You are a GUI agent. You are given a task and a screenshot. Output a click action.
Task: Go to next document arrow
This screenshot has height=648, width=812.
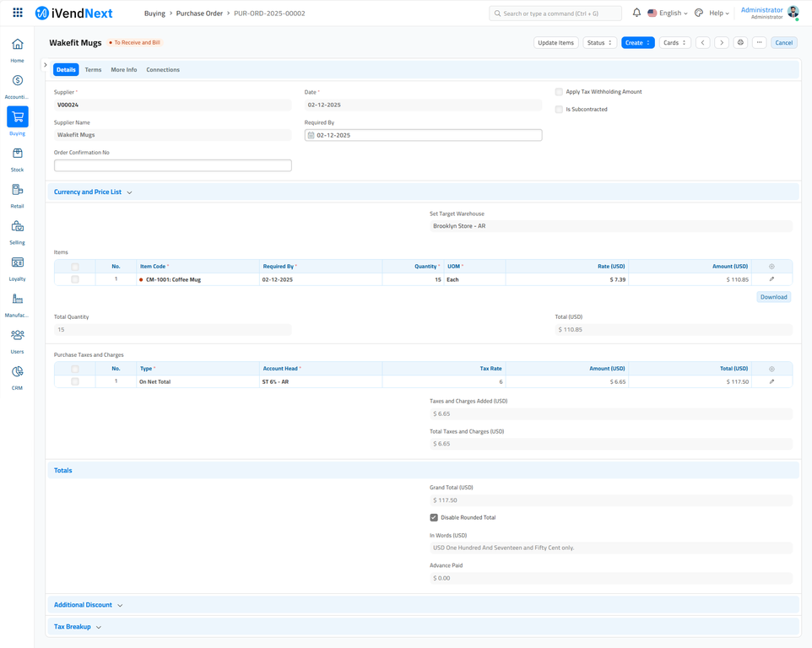point(722,42)
